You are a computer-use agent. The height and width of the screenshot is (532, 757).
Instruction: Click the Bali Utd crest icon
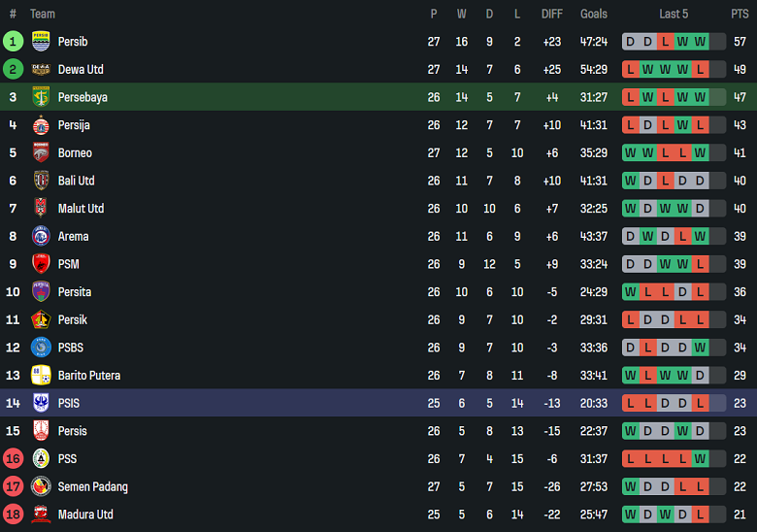(x=41, y=181)
